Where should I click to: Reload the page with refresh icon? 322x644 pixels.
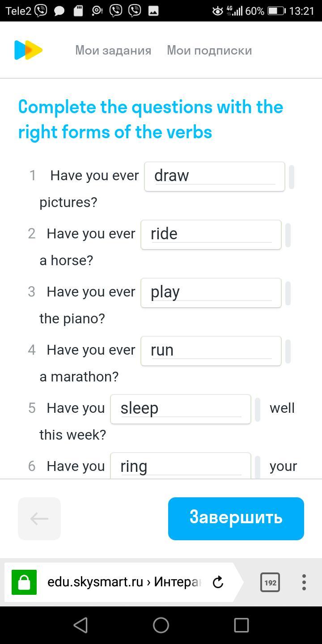tap(218, 582)
